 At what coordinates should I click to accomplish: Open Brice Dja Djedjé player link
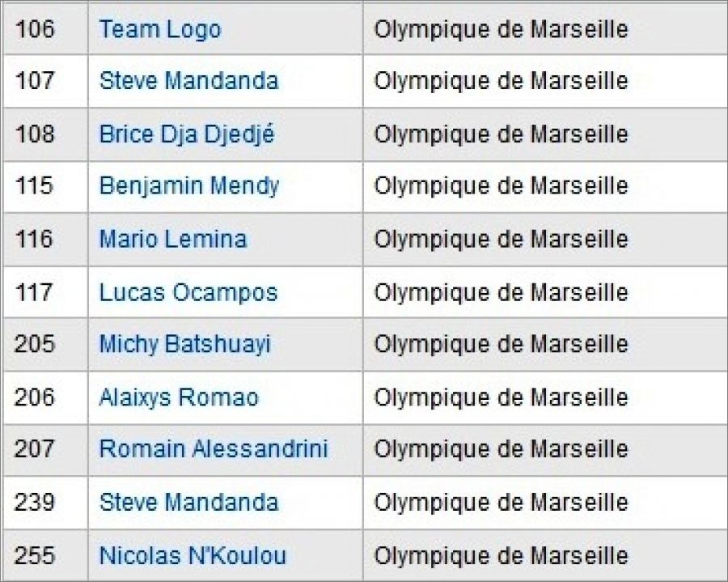pos(186,134)
